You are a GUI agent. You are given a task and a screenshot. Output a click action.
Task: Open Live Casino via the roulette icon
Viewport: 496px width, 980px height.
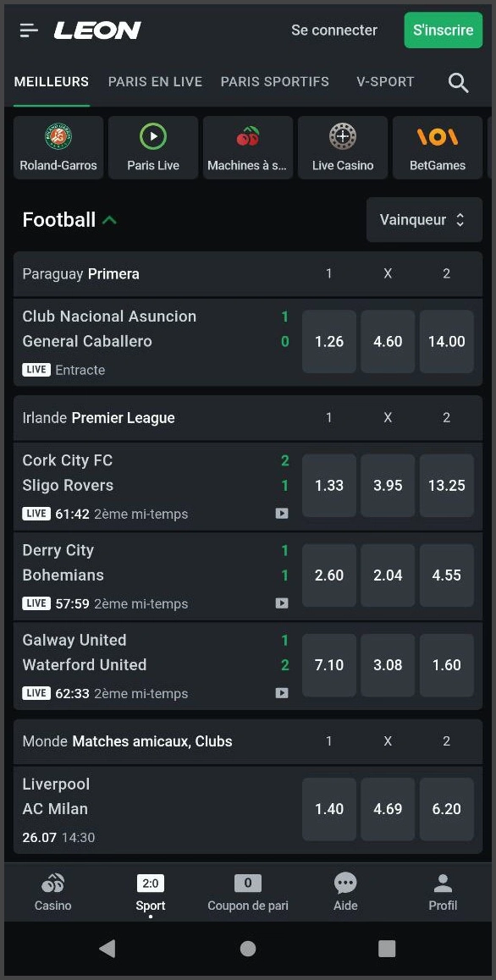click(x=342, y=135)
